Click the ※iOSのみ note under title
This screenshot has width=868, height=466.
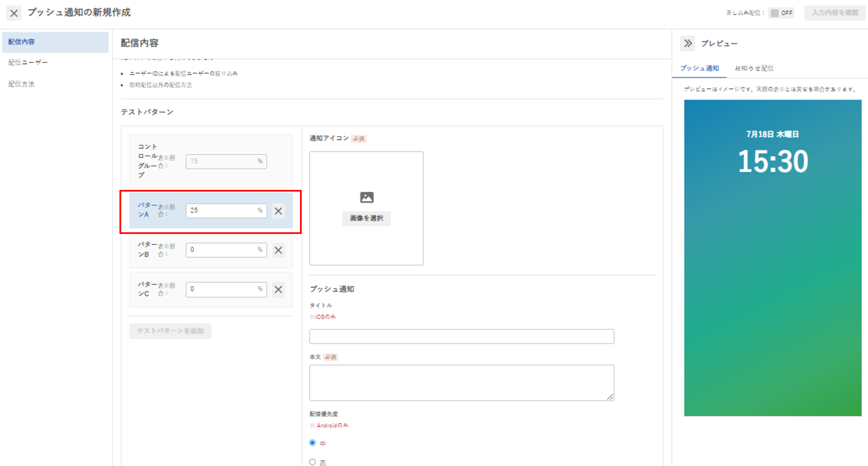coord(323,317)
